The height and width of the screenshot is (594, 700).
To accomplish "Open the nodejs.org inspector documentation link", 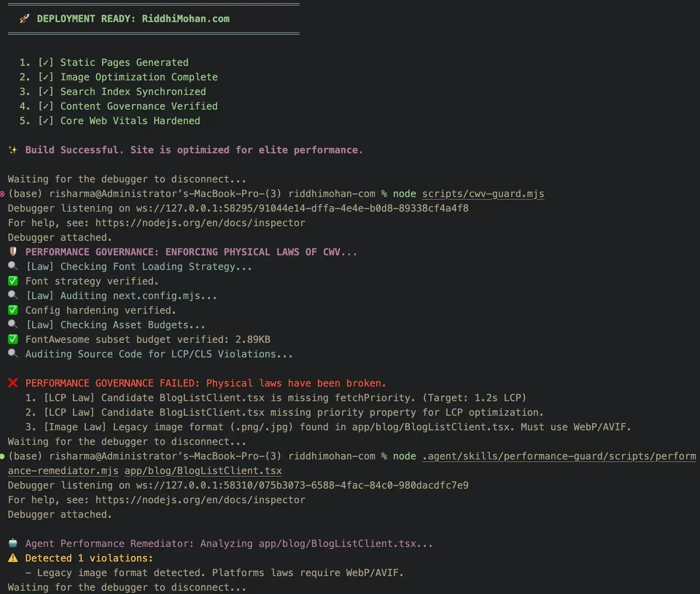I will pyautogui.click(x=200, y=222).
